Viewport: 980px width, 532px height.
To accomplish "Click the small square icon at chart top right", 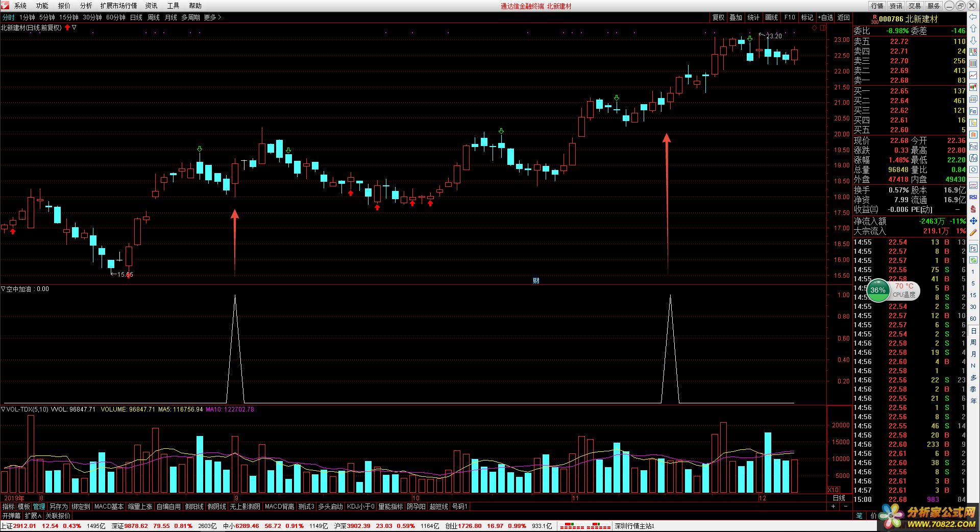I will pos(822,28).
